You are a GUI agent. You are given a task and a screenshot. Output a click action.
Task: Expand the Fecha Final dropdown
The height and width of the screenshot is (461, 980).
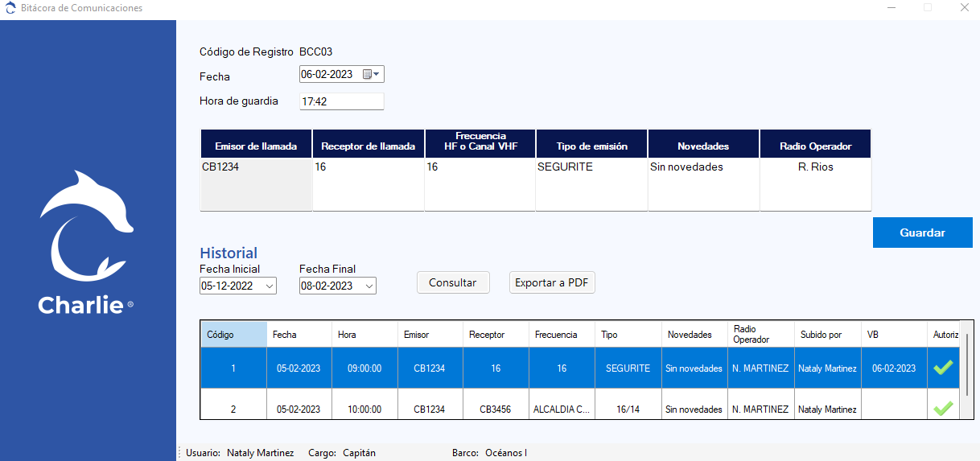[x=369, y=286]
